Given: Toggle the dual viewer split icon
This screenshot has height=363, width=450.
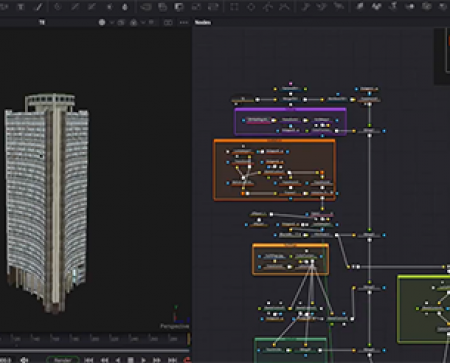Looking at the screenshot, I should tap(168, 22).
